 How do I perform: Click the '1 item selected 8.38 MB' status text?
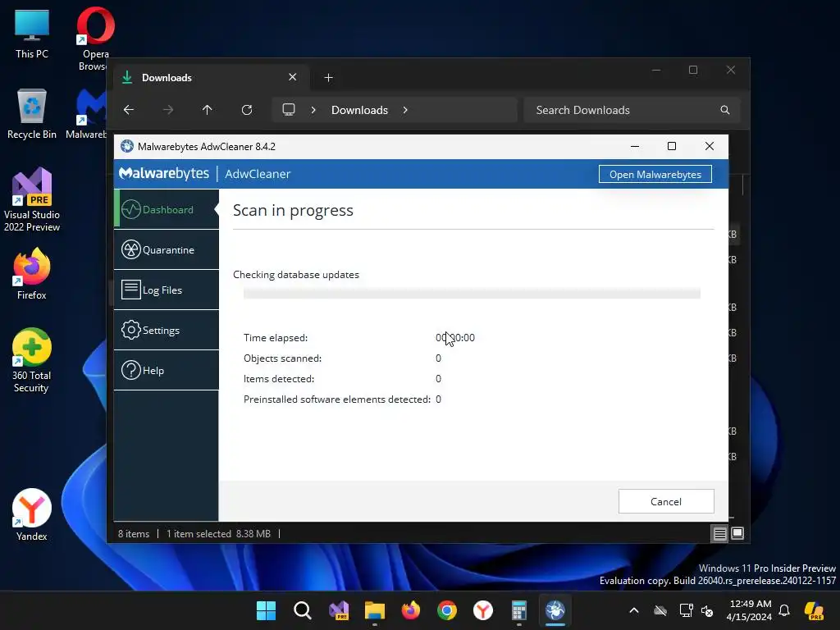(x=218, y=533)
